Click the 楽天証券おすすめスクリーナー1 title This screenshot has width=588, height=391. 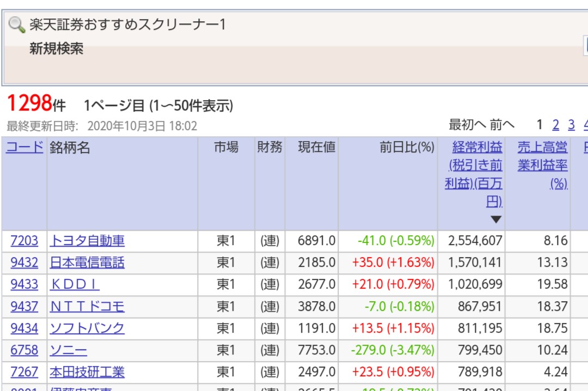[x=127, y=25]
